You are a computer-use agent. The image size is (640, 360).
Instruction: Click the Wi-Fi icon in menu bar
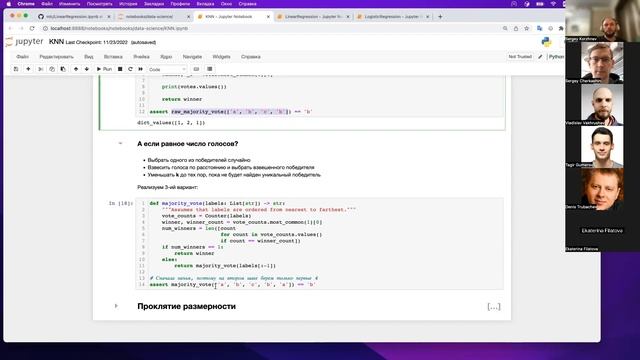pyautogui.click(x=553, y=4)
